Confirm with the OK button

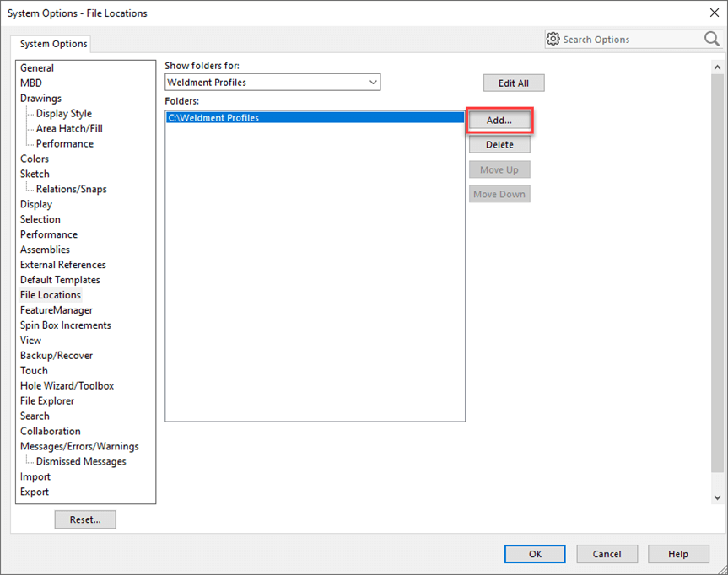click(x=535, y=554)
